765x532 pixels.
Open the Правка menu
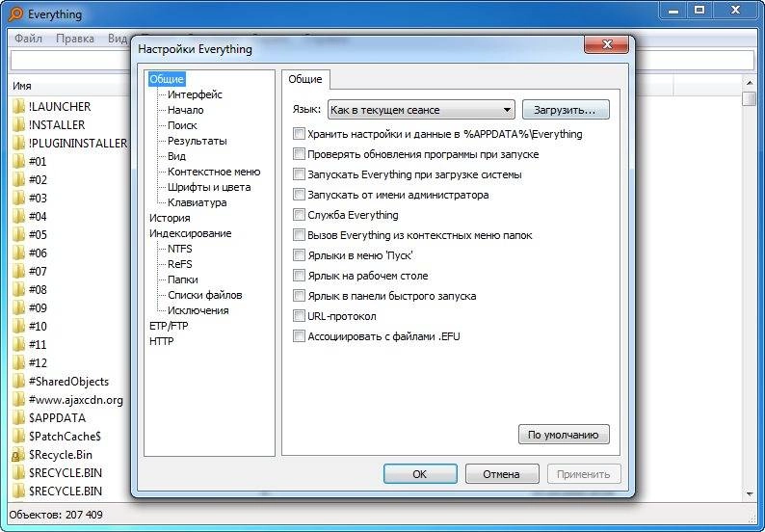coord(74,39)
